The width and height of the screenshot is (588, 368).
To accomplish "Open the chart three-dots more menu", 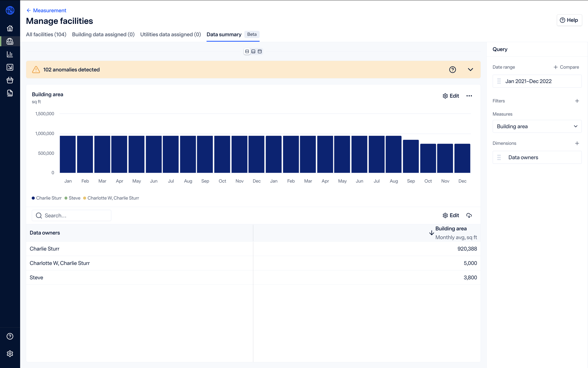I will pos(469,96).
